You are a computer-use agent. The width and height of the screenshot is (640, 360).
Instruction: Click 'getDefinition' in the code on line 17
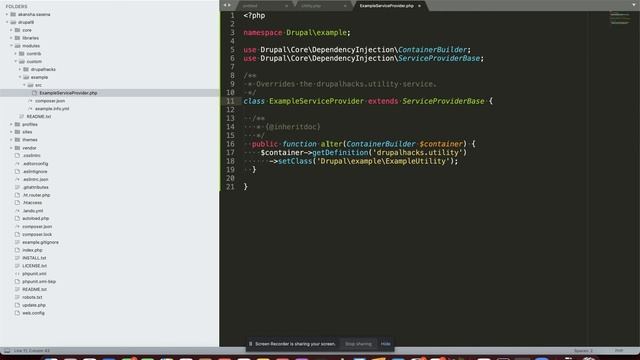click(x=340, y=153)
